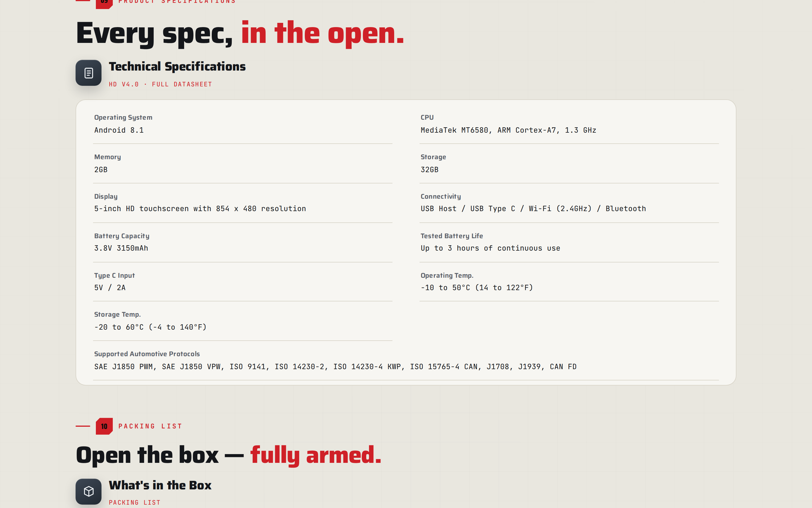The height and width of the screenshot is (508, 812).
Task: Click the 'Display' spec label
Action: pos(106,196)
